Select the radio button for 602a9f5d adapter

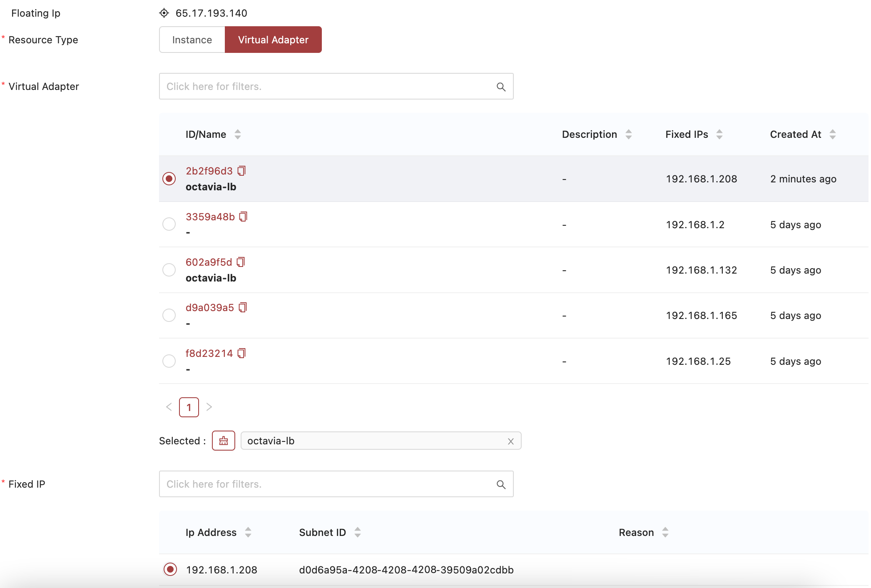(x=169, y=270)
